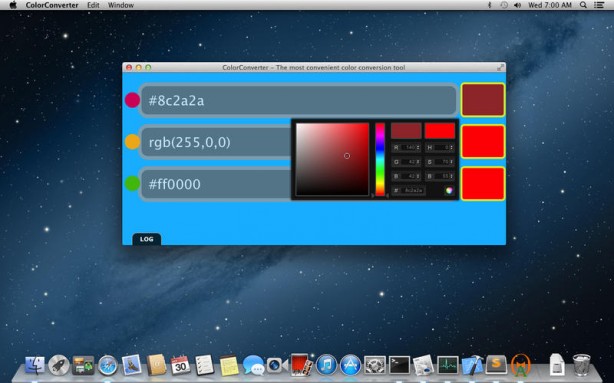Open Notes from the Dock
The width and height of the screenshot is (614, 383).
point(229,365)
